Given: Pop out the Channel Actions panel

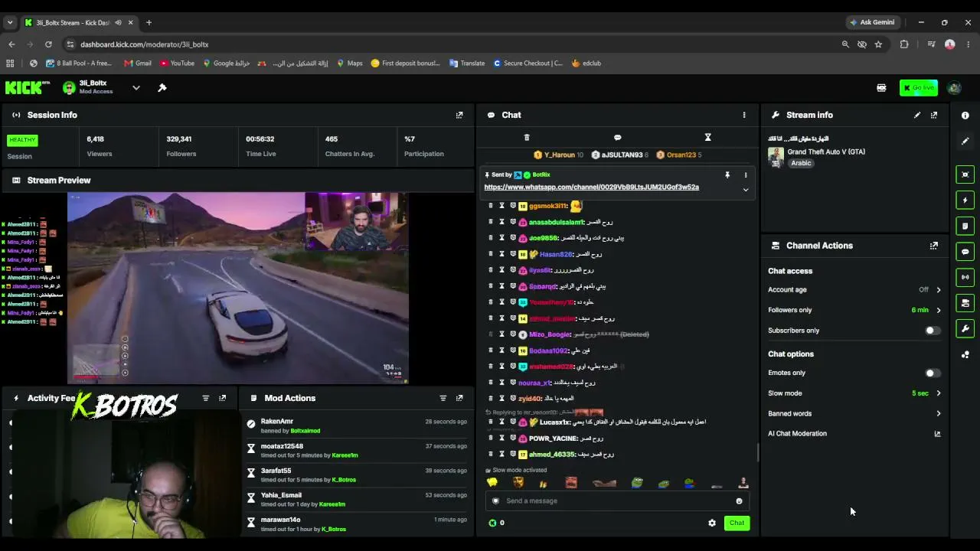Looking at the screenshot, I should [x=934, y=246].
